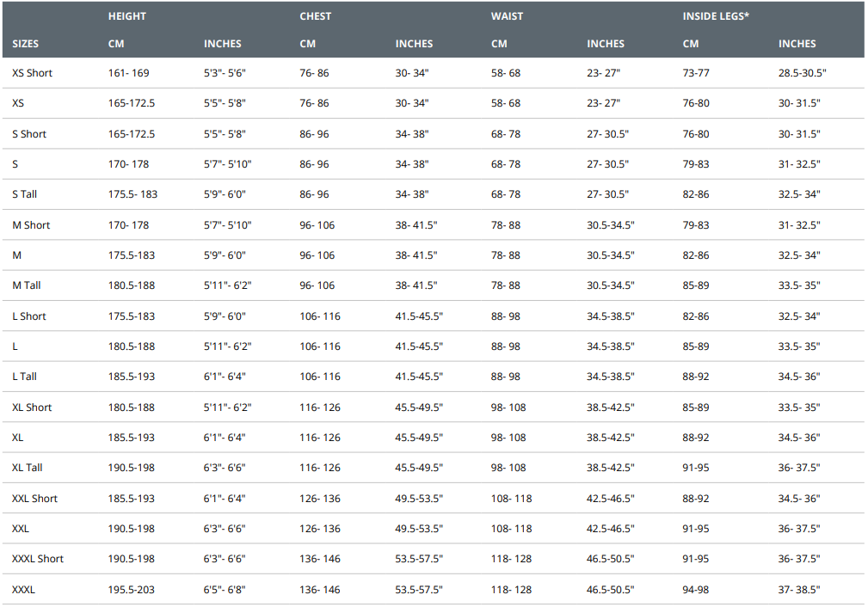This screenshot has height=607, width=868.
Task: Select the XS Short size row label
Action: coord(33,73)
